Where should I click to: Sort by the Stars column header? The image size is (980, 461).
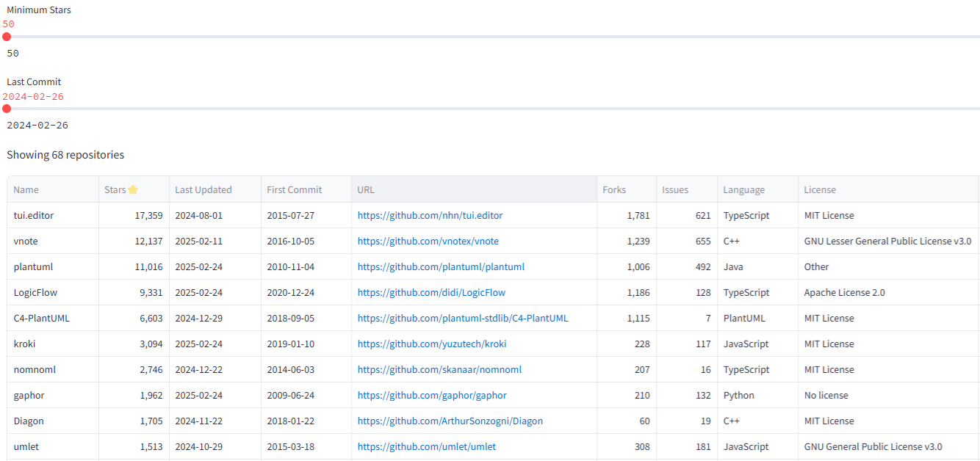pyautogui.click(x=134, y=189)
